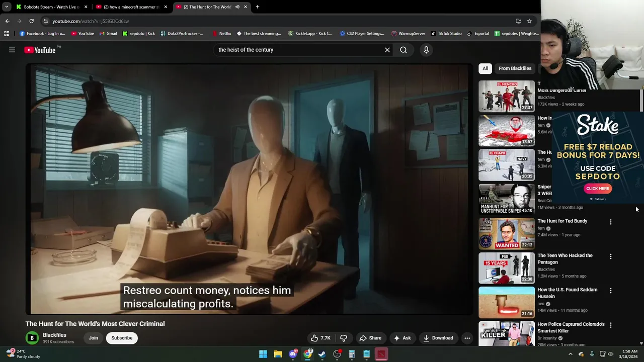Reload the page
The height and width of the screenshot is (362, 644).
tap(31, 21)
